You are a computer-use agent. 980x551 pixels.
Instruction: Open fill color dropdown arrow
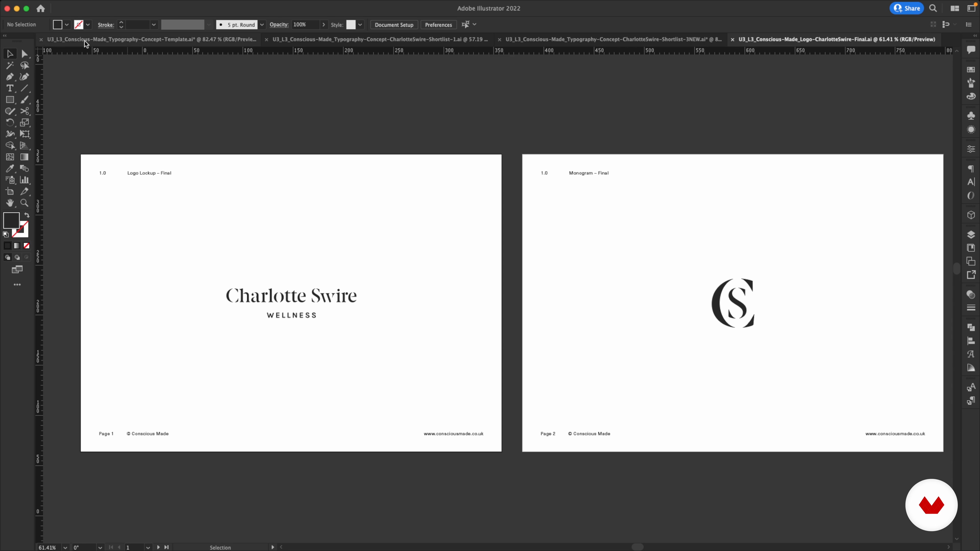coord(67,25)
